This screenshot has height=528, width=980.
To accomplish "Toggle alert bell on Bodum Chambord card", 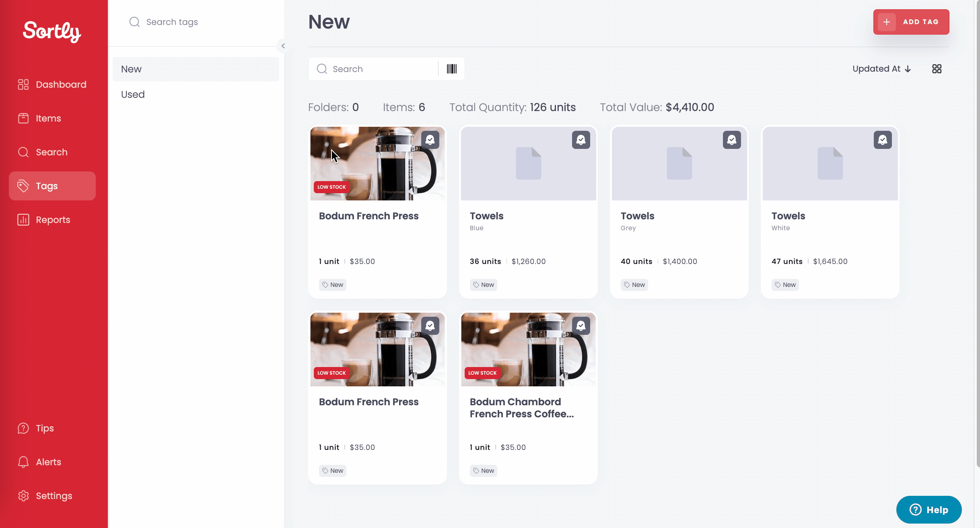I will (x=581, y=326).
